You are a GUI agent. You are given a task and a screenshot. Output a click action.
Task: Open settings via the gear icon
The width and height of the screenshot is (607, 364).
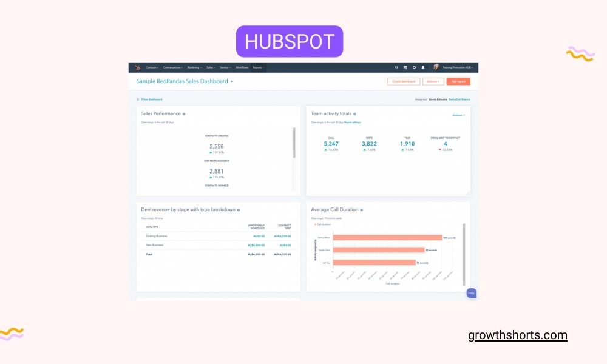pos(413,67)
